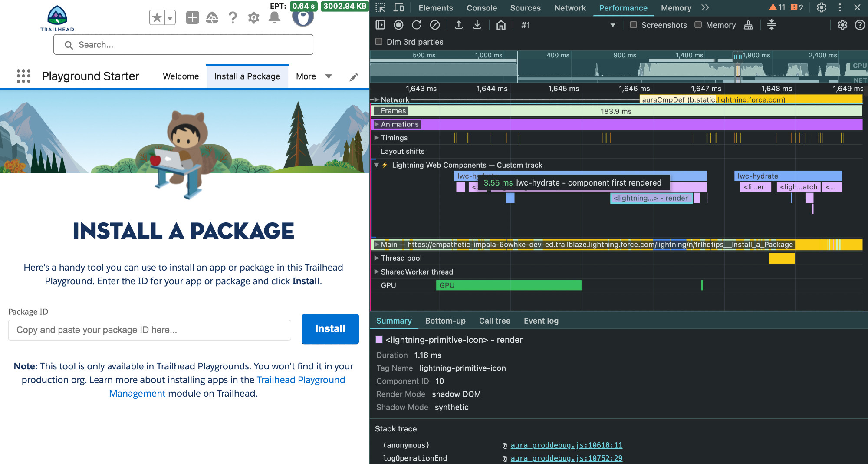The width and height of the screenshot is (868, 464).
Task: Open the App Launcher dots grid
Action: click(x=23, y=76)
